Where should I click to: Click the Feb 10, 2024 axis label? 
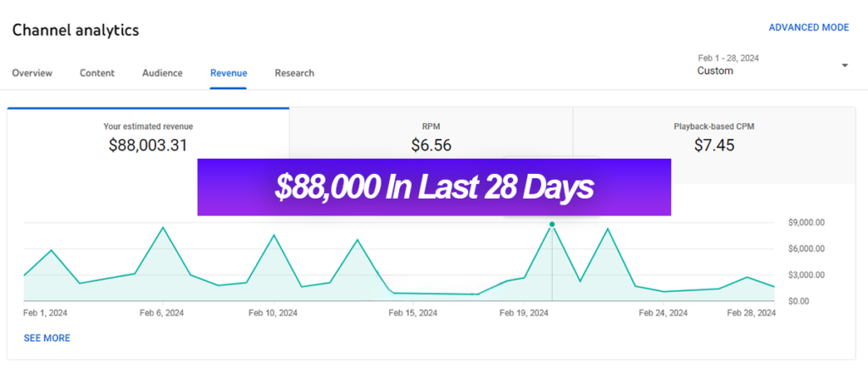coord(273,313)
